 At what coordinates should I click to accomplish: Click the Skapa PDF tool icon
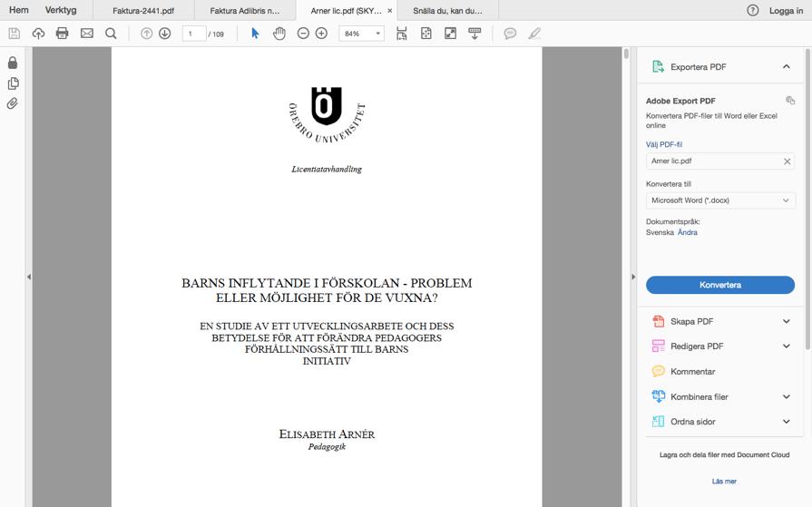(658, 322)
